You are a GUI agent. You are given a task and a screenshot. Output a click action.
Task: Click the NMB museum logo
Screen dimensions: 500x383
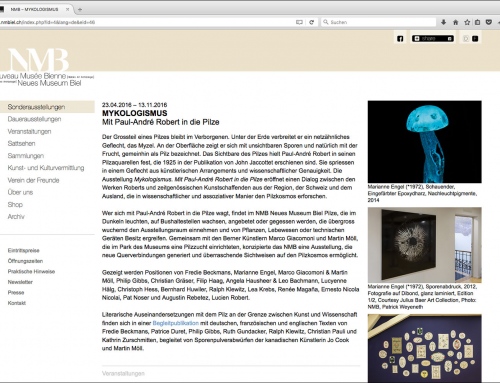[38, 60]
